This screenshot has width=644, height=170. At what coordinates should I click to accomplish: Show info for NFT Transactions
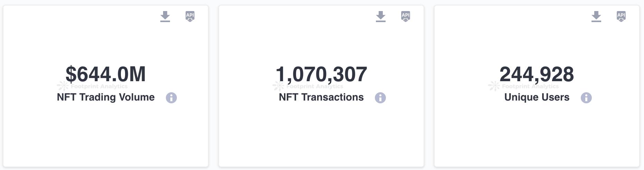380,98
